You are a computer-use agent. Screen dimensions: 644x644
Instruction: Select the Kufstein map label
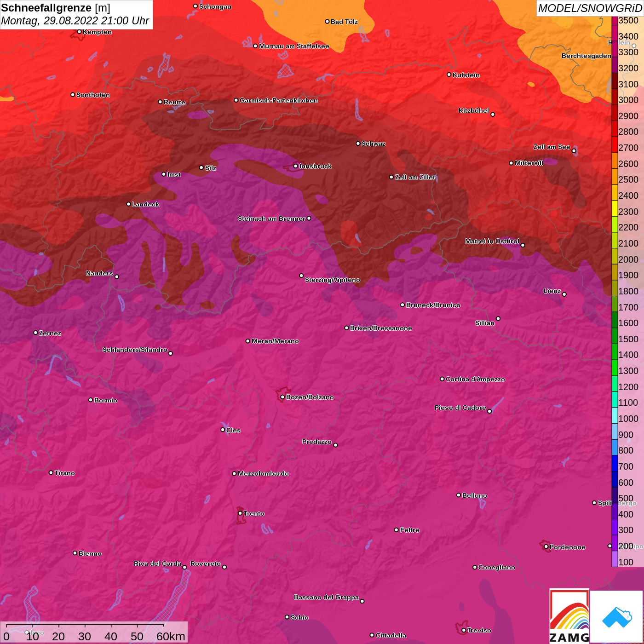(x=466, y=75)
